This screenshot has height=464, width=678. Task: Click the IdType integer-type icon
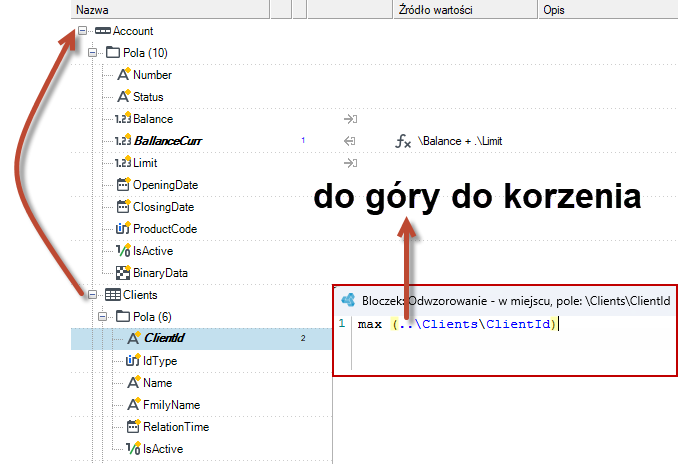(133, 361)
